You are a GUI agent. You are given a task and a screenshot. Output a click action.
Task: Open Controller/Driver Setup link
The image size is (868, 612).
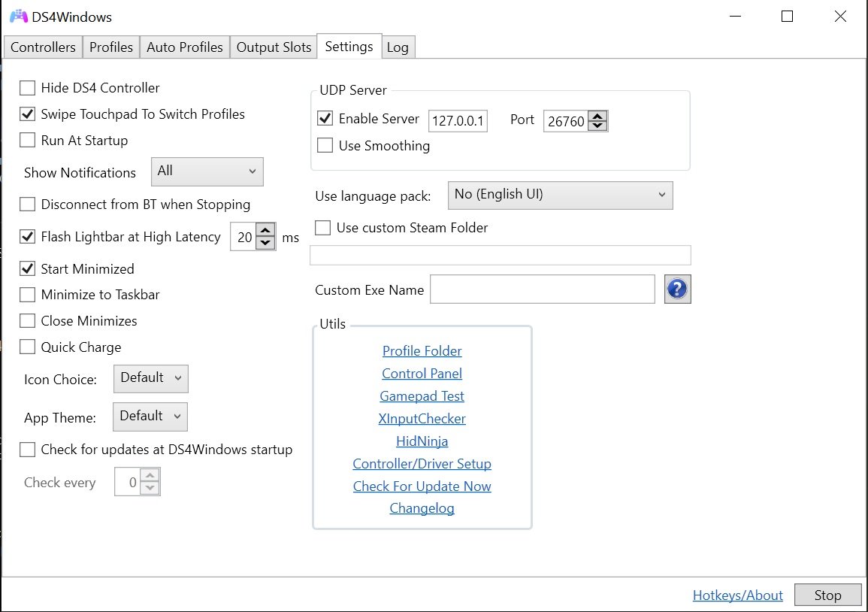[x=422, y=464]
